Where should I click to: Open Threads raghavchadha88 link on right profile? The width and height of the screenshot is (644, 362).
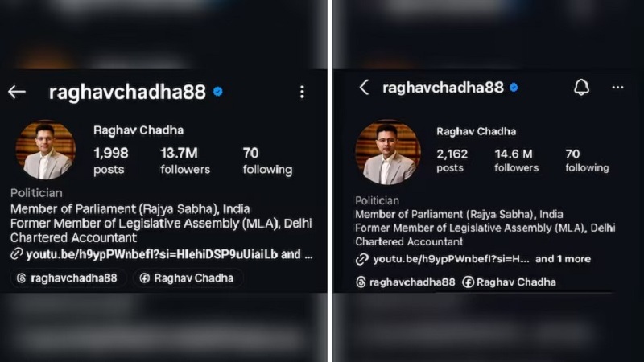(x=406, y=282)
